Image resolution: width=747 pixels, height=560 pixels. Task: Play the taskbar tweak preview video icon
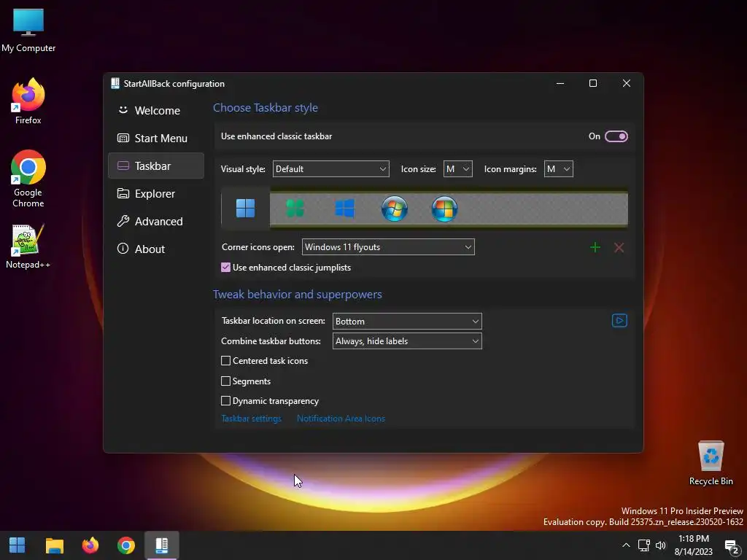click(619, 321)
